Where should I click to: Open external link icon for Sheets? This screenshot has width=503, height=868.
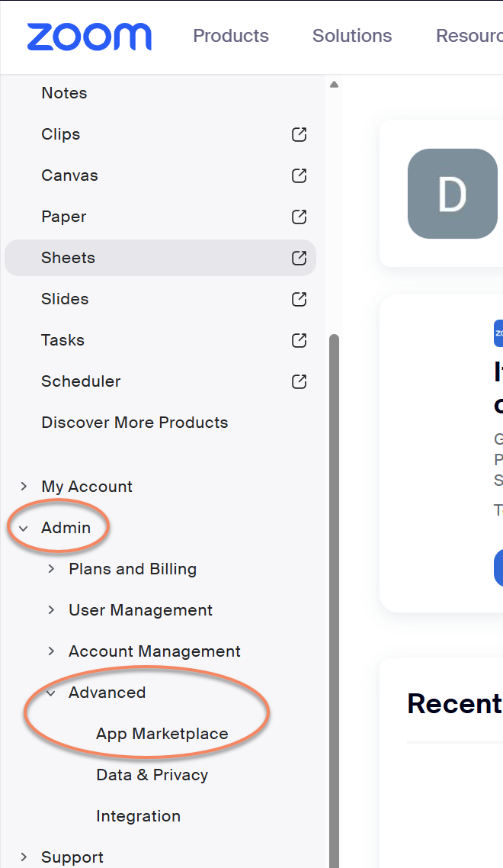point(299,258)
